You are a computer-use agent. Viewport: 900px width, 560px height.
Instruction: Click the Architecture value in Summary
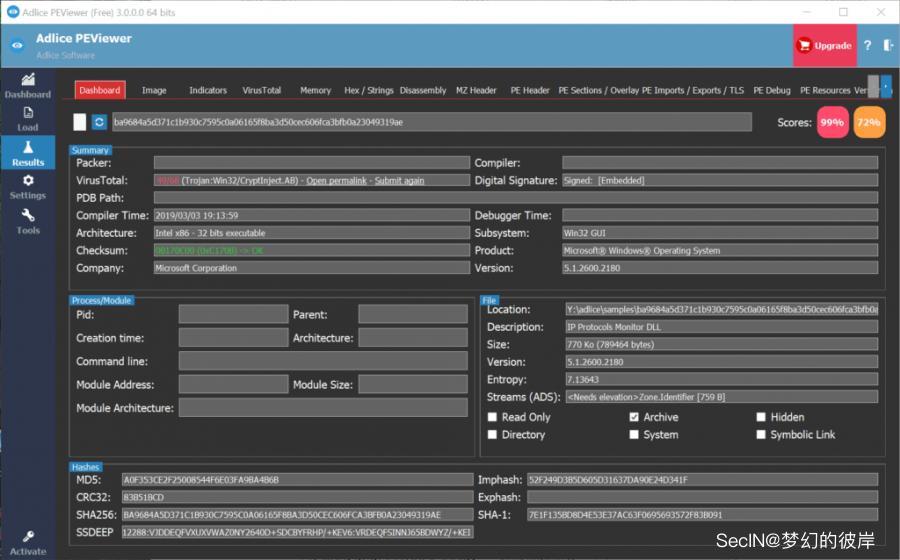(312, 233)
